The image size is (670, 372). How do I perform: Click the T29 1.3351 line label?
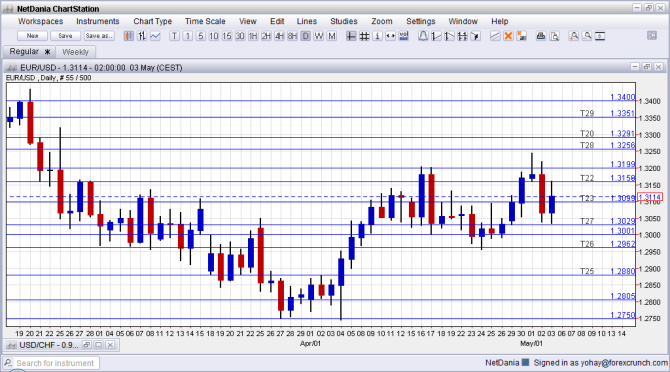coord(608,114)
